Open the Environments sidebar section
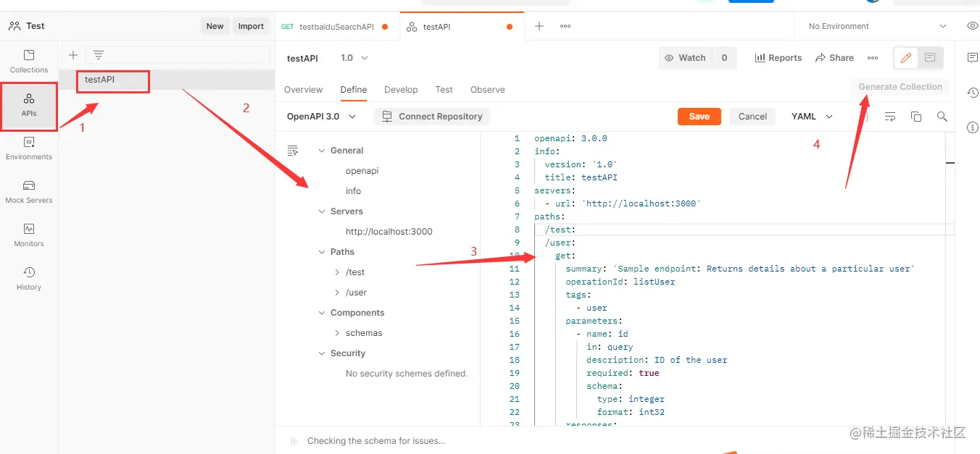The image size is (980, 454). coord(29,148)
